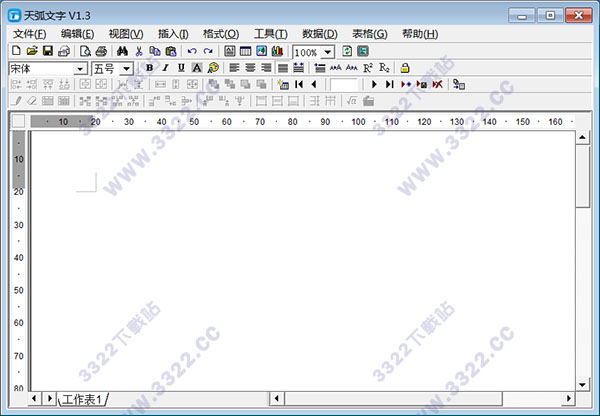The height and width of the screenshot is (416, 600).
Task: Open the 帮助(H) menu
Action: 420,34
